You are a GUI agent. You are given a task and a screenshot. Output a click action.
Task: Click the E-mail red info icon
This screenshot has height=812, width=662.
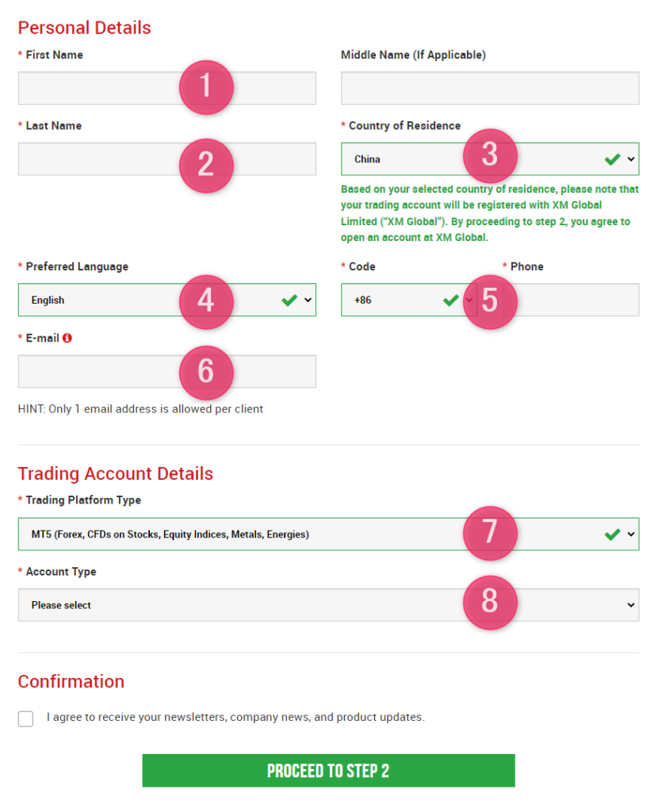click(67, 338)
